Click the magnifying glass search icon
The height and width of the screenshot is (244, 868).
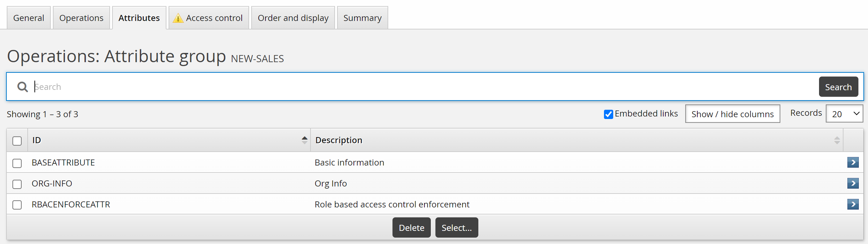point(23,87)
